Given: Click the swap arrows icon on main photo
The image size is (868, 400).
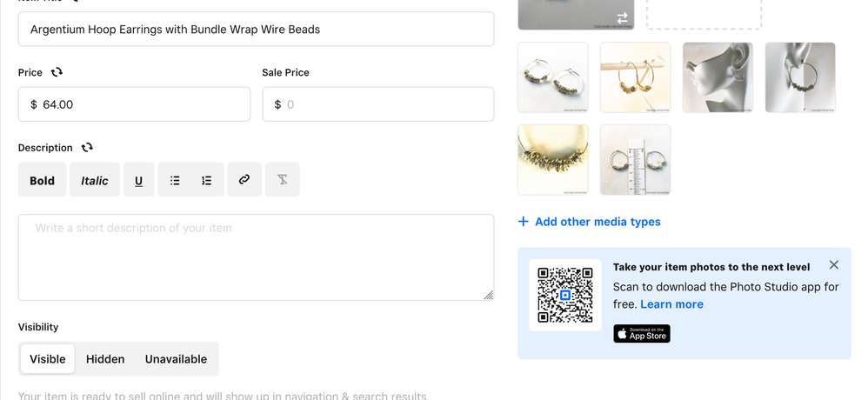Looking at the screenshot, I should pyautogui.click(x=622, y=17).
